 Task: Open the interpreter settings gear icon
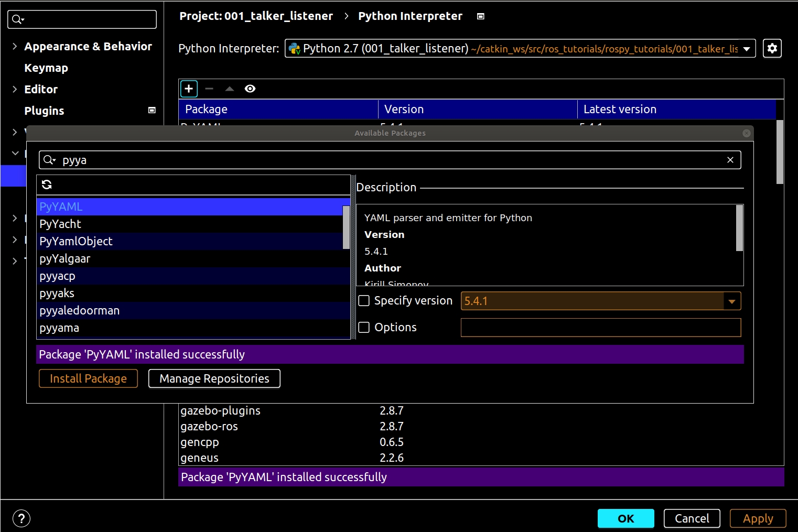(x=772, y=48)
